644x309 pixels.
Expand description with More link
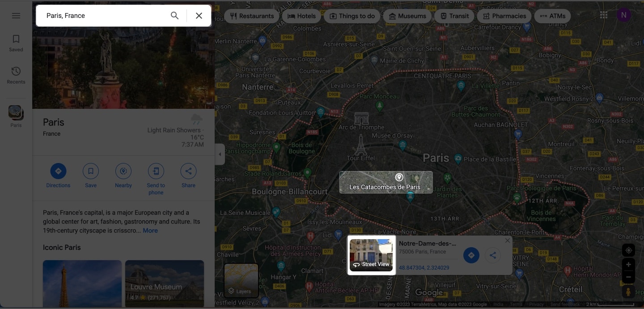point(150,231)
